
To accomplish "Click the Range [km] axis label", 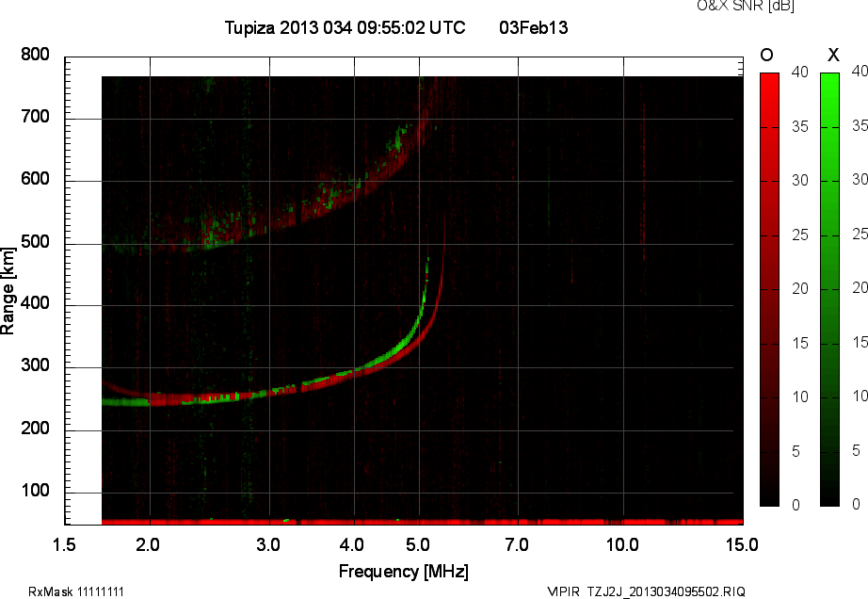I will (8, 288).
